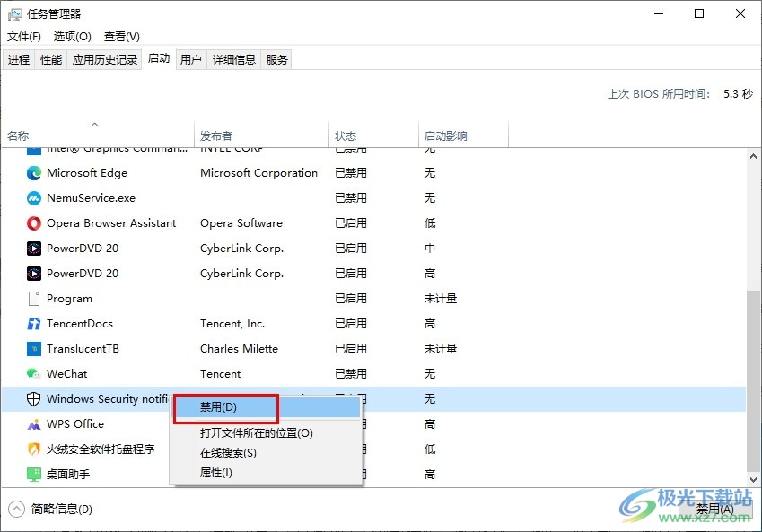This screenshot has width=762, height=532.
Task: Click the vertical scrollbar thumb
Action: coord(753,380)
